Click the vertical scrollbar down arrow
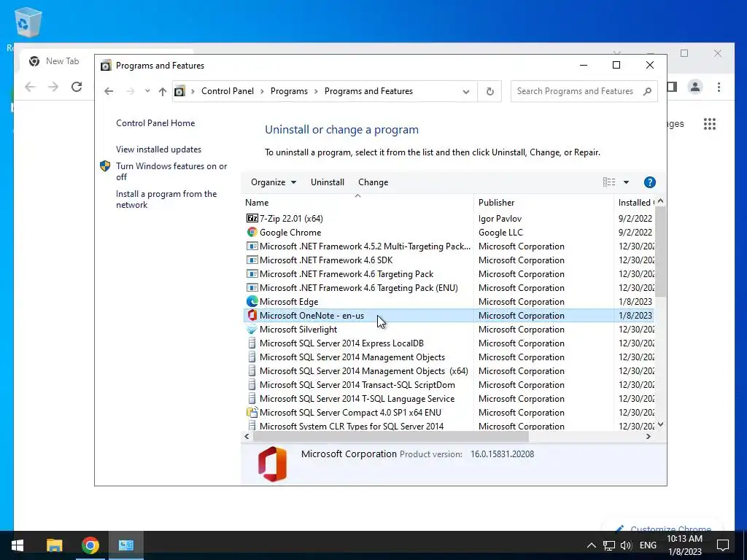Screen dimensions: 747x560 click(660, 424)
